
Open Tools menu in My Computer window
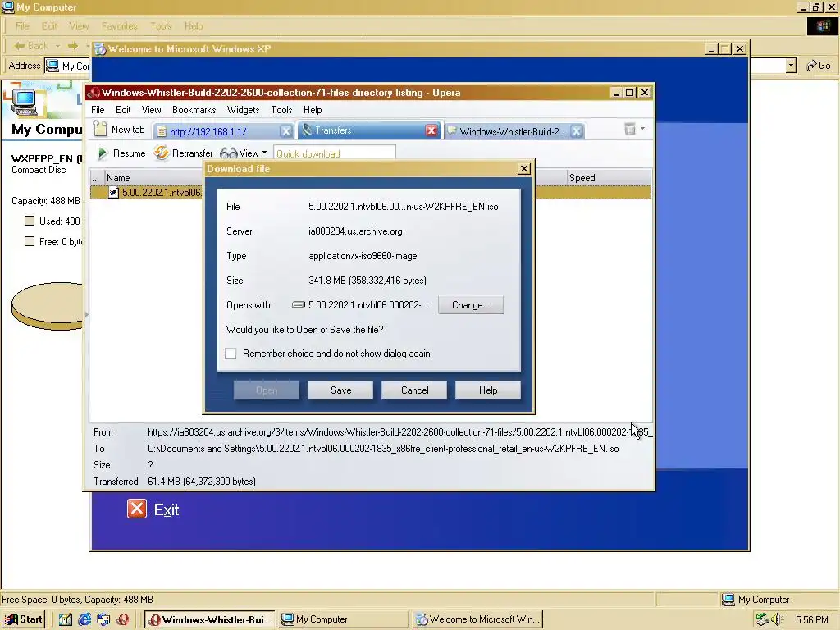coord(161,25)
